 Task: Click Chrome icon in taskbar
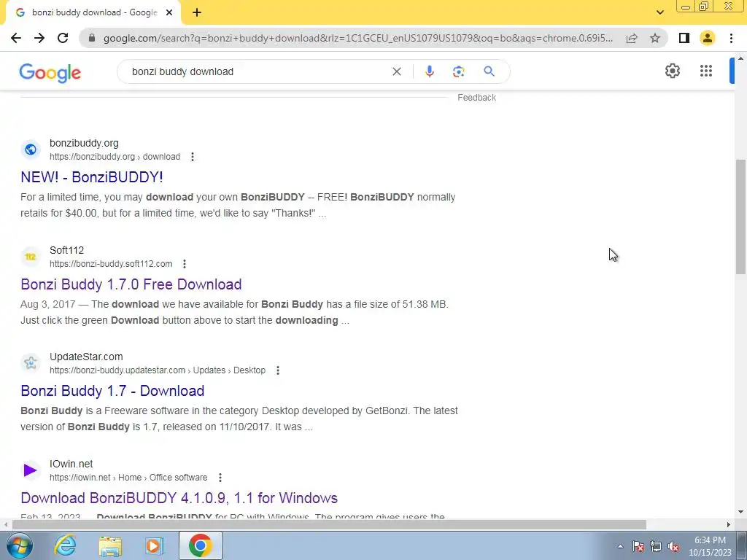coord(200,545)
